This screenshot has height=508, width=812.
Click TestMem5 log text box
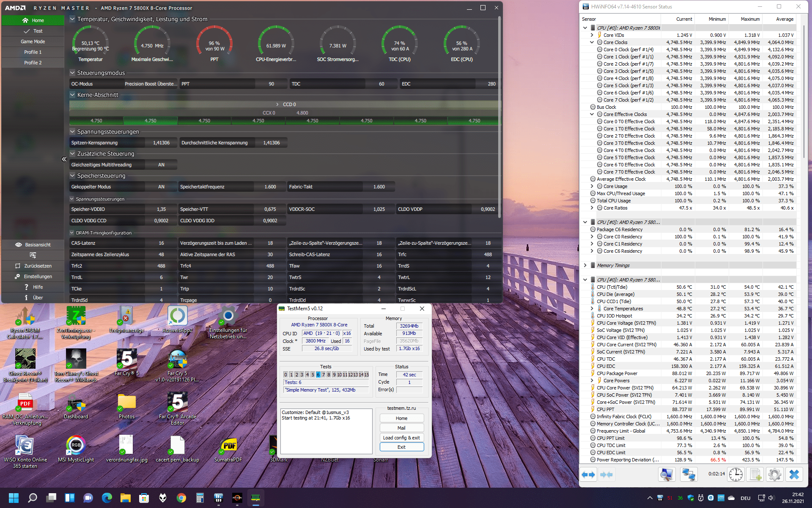click(326, 431)
